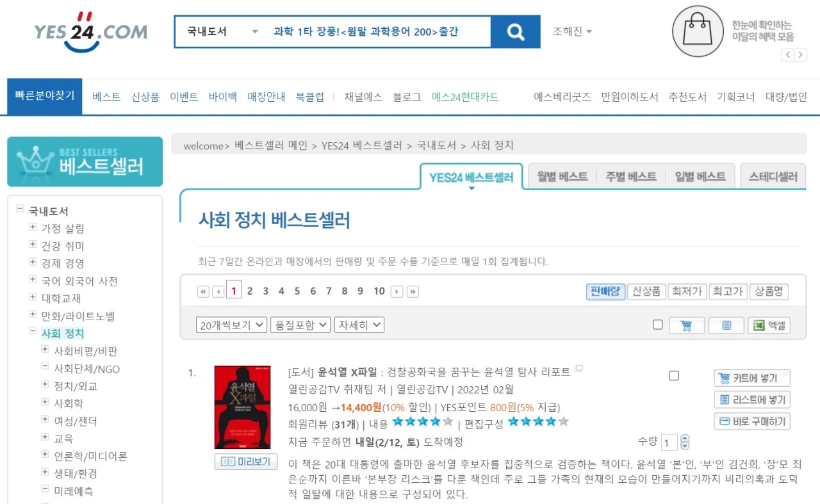Open the 자세히 view dropdown
This screenshot has height=504, width=820.
tap(359, 325)
